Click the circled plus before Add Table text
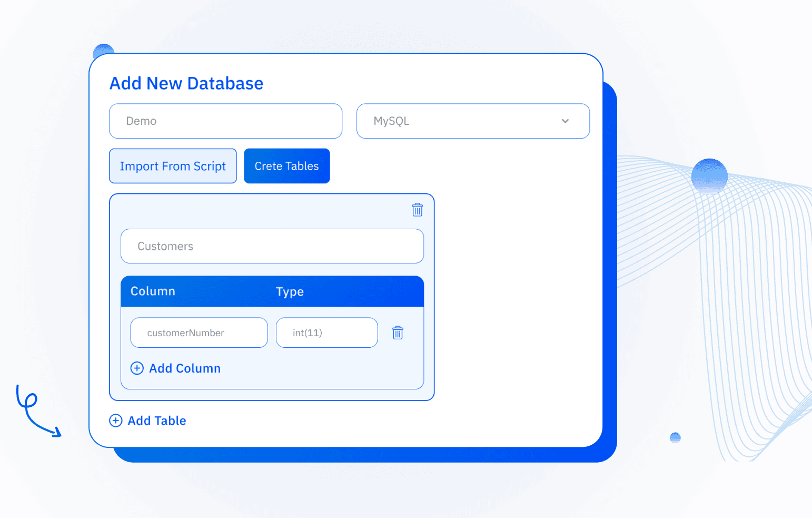 115,421
